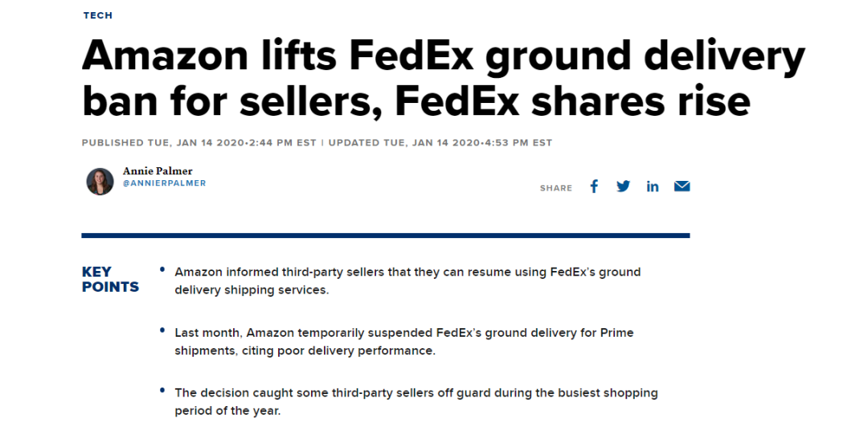Open Annie Palmer author page
Screen dimensions: 868x439
pyautogui.click(x=158, y=170)
